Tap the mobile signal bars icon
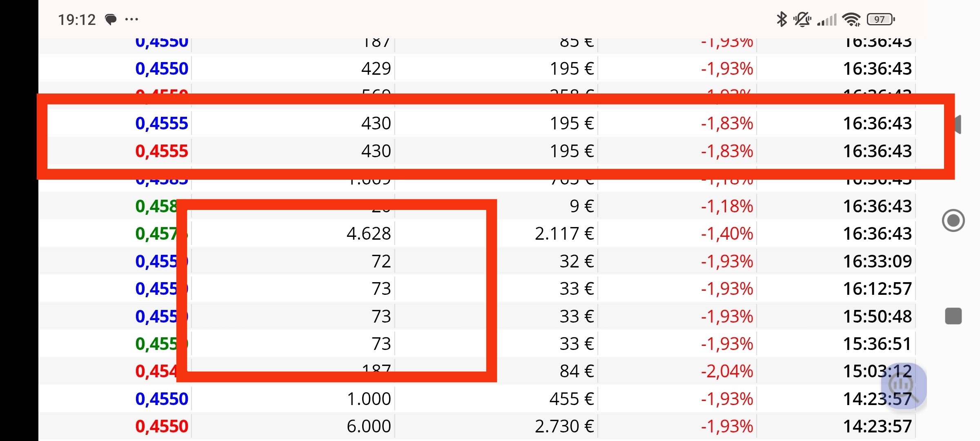 [x=827, y=19]
